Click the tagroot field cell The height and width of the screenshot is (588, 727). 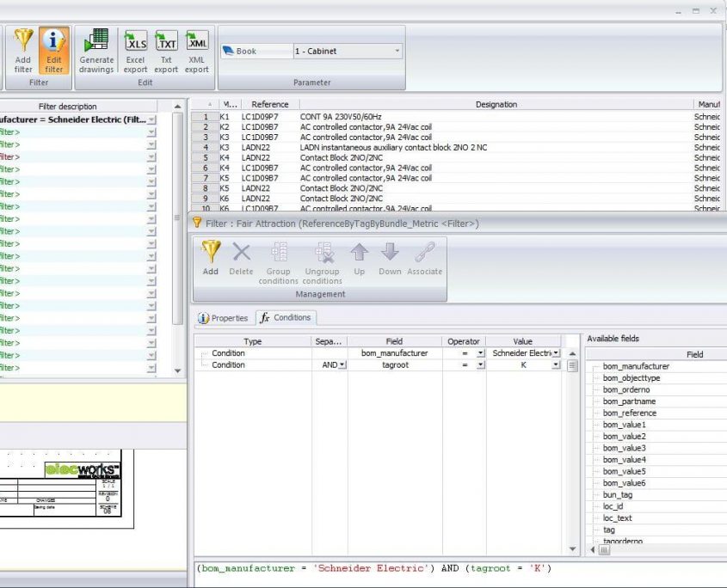point(395,365)
